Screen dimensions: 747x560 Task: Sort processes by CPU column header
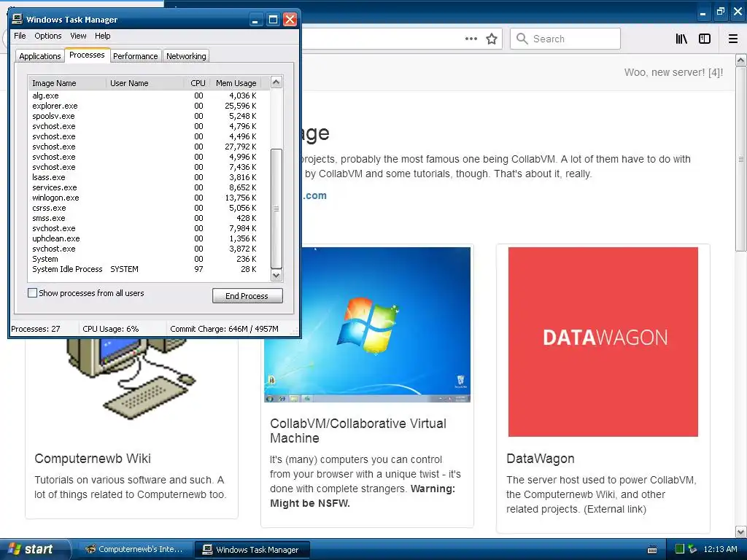[197, 83]
